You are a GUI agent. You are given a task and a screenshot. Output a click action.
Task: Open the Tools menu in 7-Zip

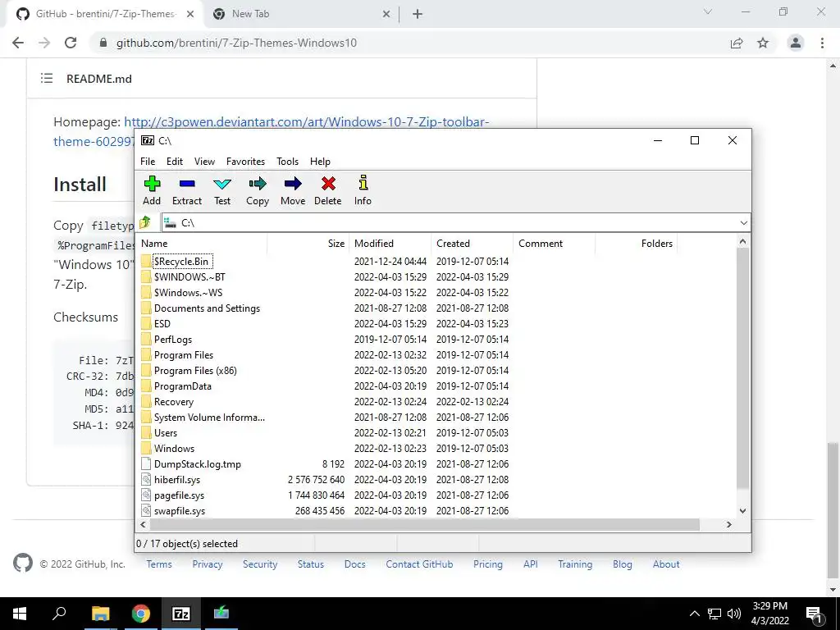[287, 162]
